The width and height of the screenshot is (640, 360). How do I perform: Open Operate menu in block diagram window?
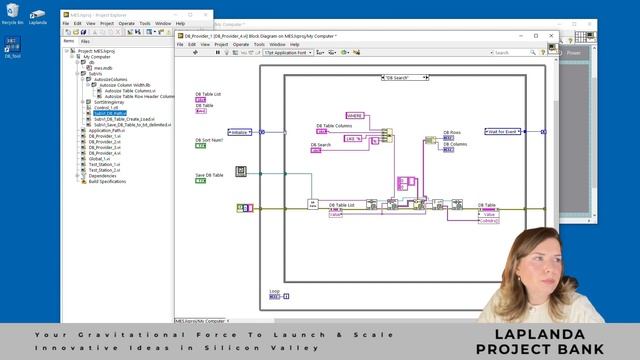tap(241, 44)
